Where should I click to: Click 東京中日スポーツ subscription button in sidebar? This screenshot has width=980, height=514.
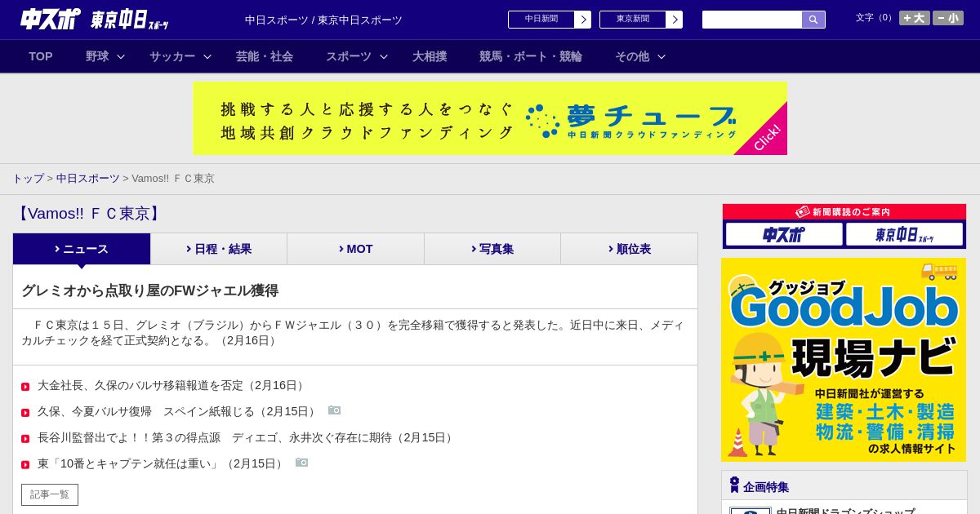904,234
